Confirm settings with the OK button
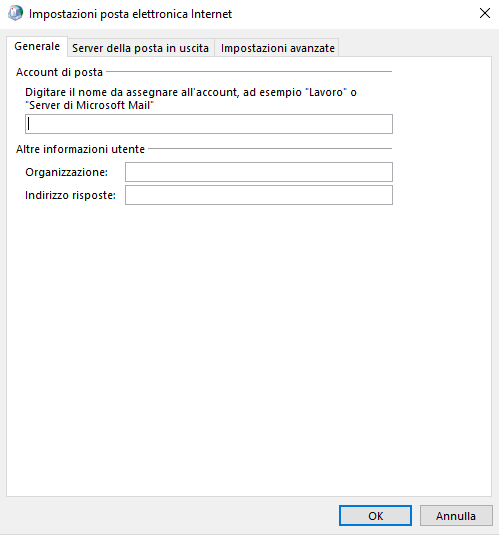 pos(375,516)
